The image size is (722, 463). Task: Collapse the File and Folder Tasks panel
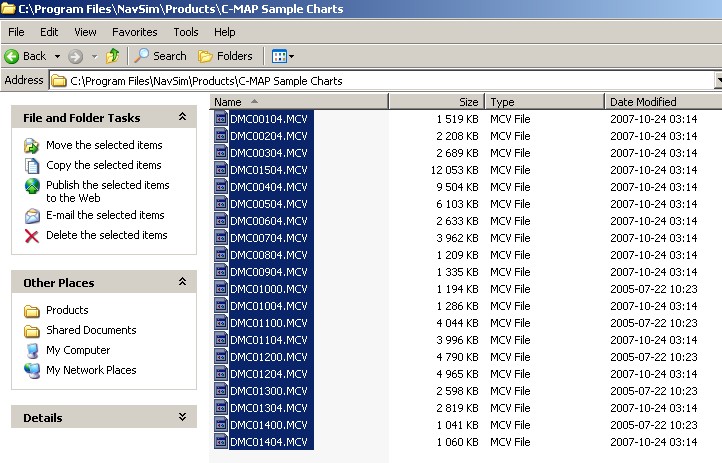point(182,117)
